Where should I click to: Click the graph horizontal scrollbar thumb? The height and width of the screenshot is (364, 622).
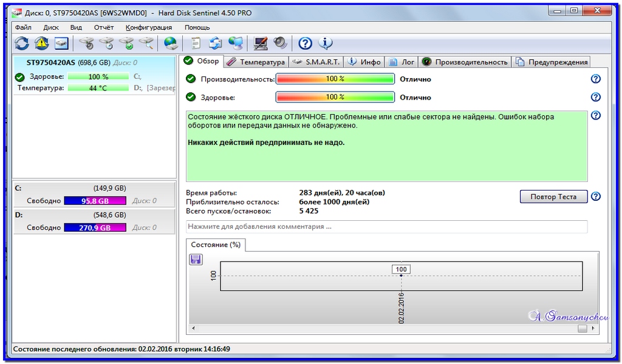(582, 328)
